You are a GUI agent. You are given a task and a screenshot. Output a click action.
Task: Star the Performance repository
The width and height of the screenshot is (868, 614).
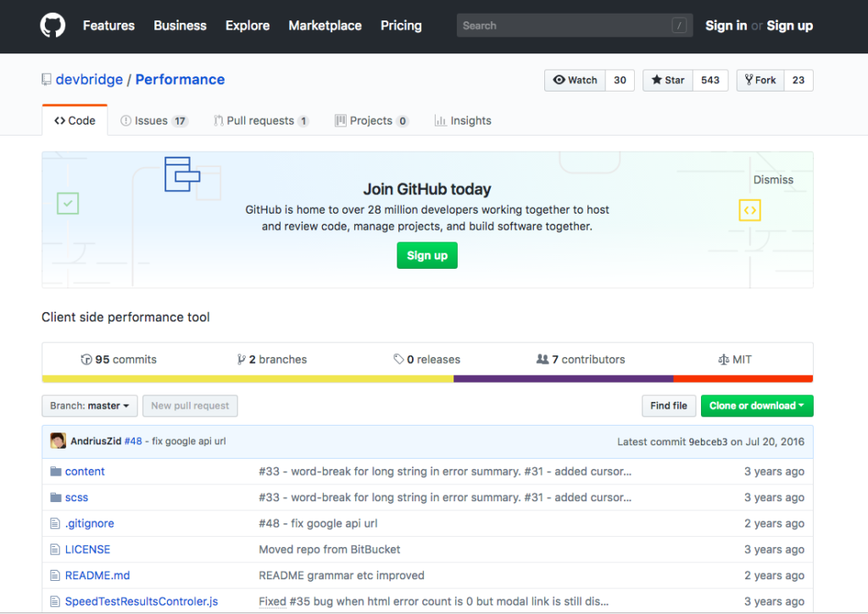click(668, 81)
